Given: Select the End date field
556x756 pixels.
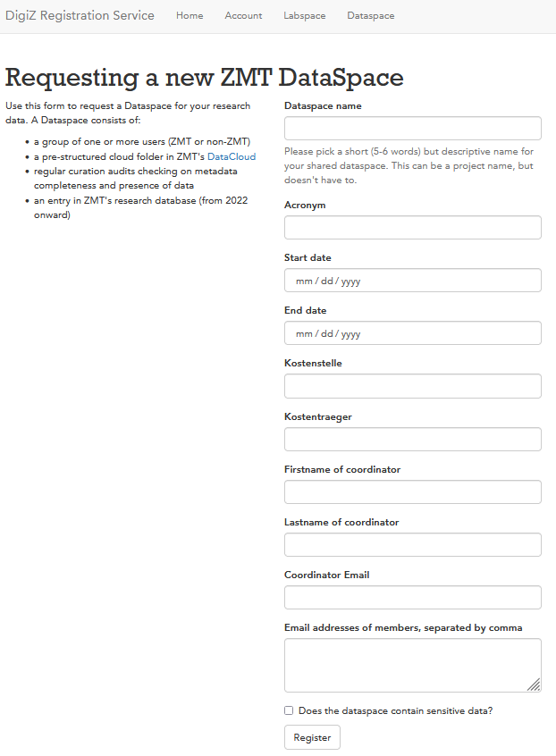Looking at the screenshot, I should 412,333.
